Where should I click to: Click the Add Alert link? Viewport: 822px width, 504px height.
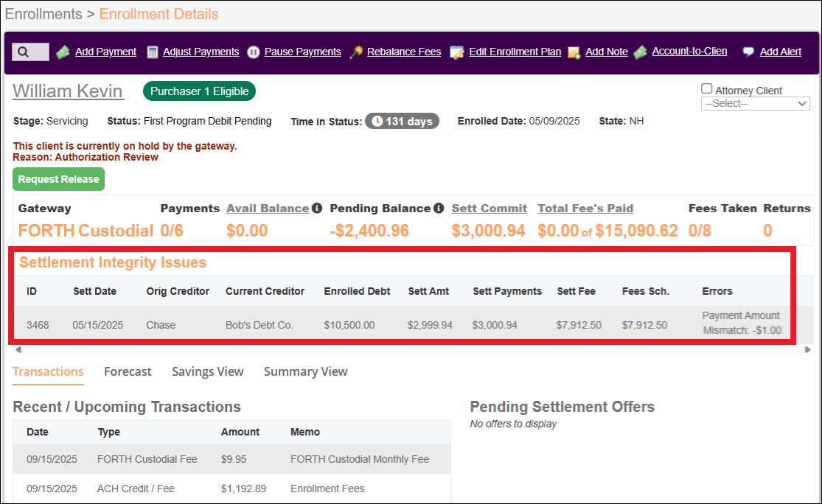tap(781, 52)
